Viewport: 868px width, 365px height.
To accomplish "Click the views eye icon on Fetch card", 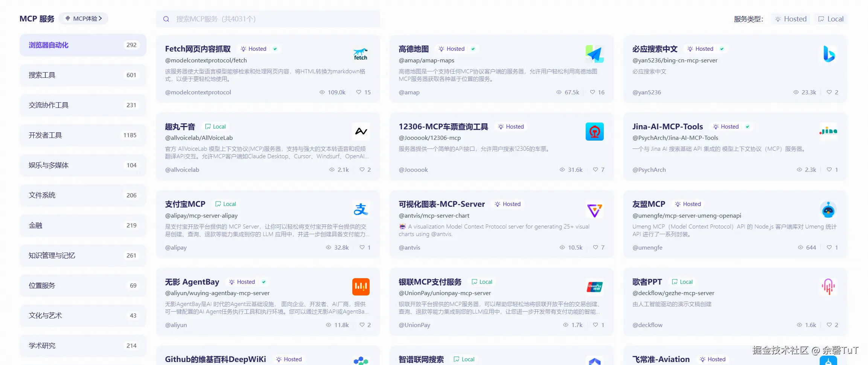I will 322,92.
